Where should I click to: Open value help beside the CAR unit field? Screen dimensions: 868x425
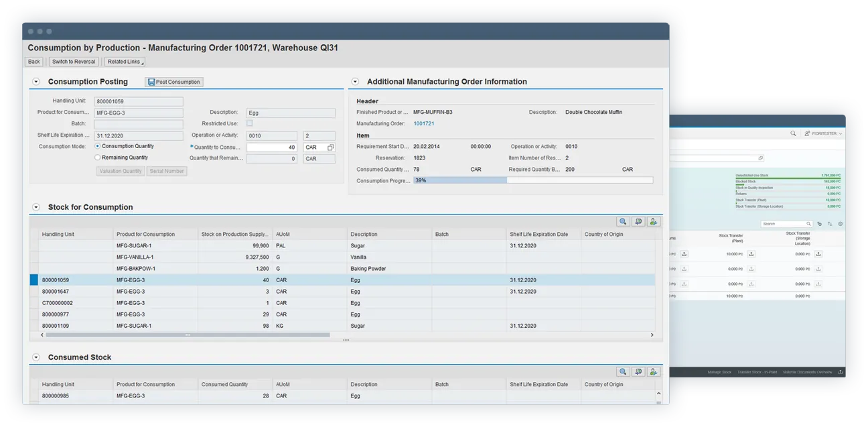coord(329,147)
